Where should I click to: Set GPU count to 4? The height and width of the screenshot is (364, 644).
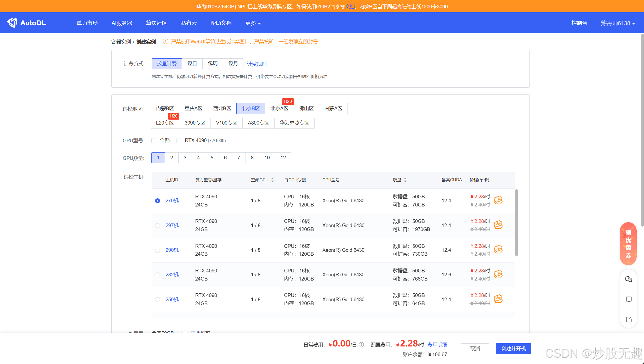[198, 158]
